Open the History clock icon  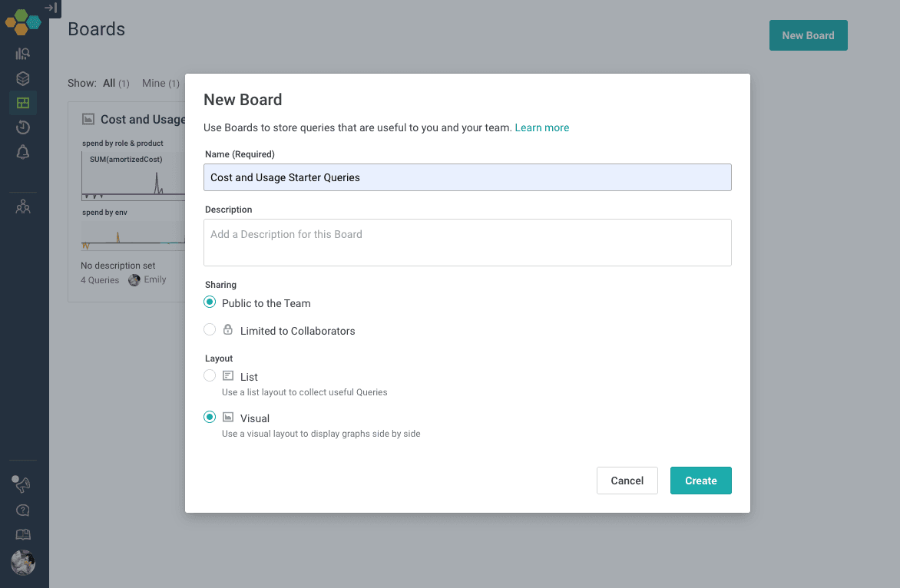point(23,127)
